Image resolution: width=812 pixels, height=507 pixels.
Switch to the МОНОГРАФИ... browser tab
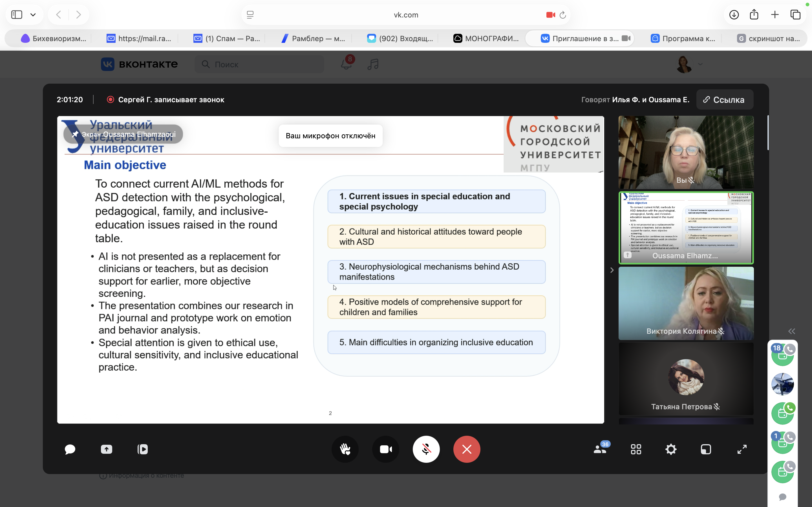[486, 39]
